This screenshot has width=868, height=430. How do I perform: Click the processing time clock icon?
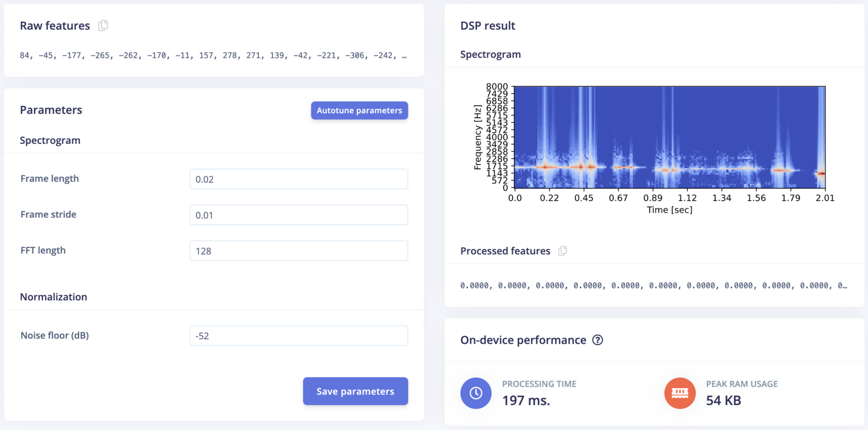coord(476,393)
